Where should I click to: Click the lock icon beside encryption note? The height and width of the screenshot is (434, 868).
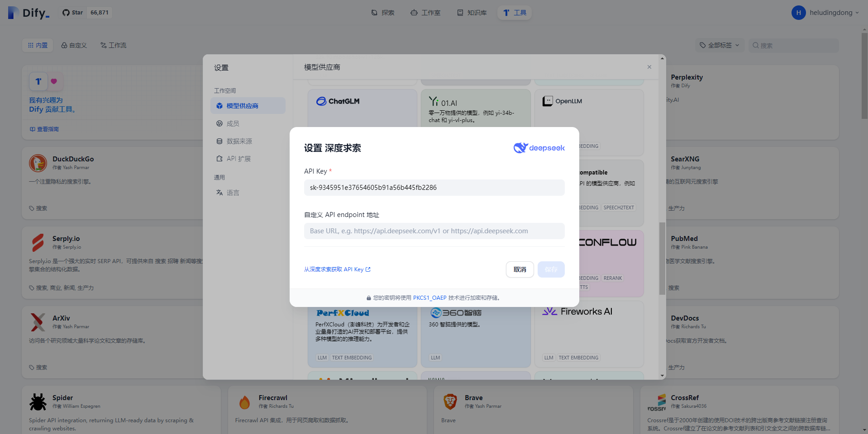click(369, 298)
